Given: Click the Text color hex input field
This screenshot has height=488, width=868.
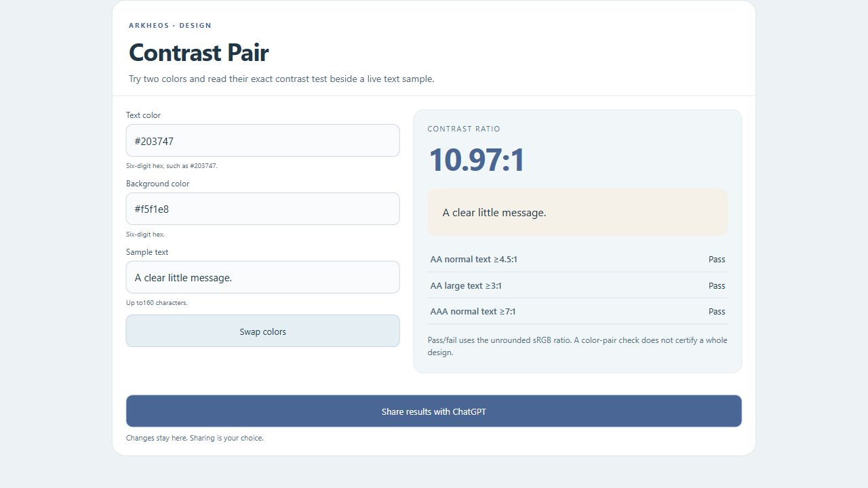Looking at the screenshot, I should click(x=262, y=140).
